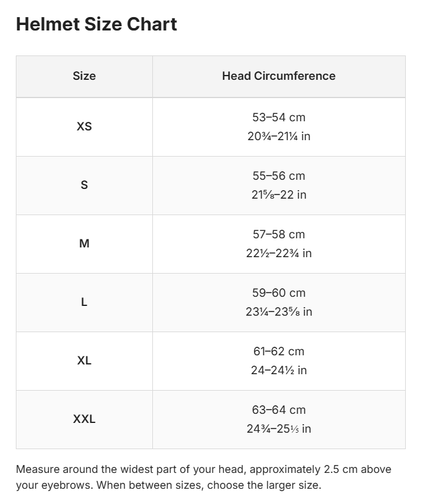
Task: Click the XXL size cell
Action: pyautogui.click(x=84, y=419)
